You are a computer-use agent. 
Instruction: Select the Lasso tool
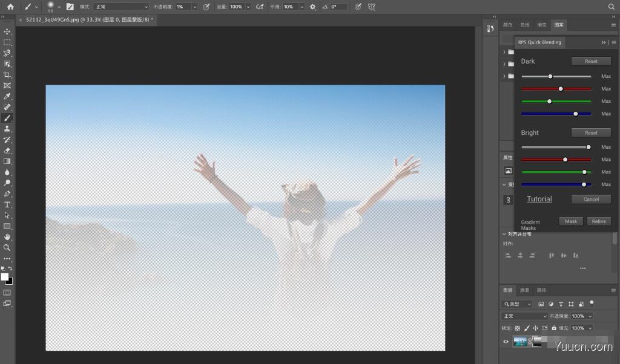(x=7, y=53)
